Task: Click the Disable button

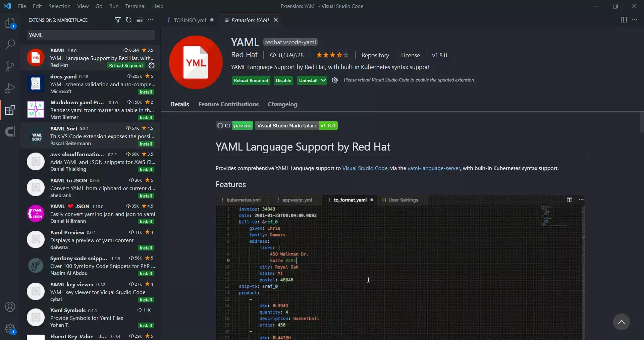Action: click(x=283, y=80)
